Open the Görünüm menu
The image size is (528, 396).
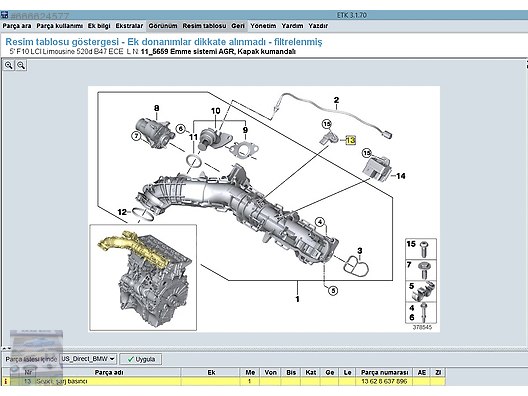[x=163, y=26]
